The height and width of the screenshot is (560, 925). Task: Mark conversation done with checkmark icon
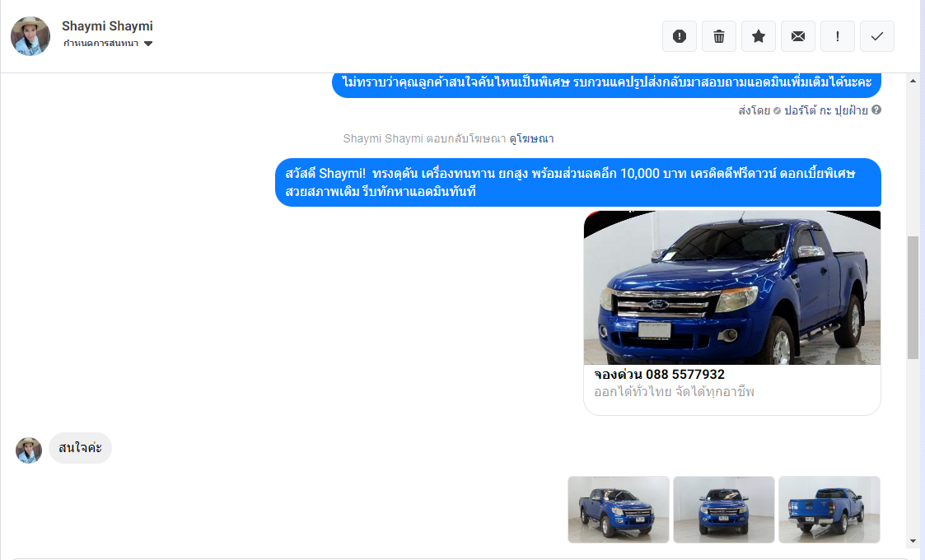[876, 36]
